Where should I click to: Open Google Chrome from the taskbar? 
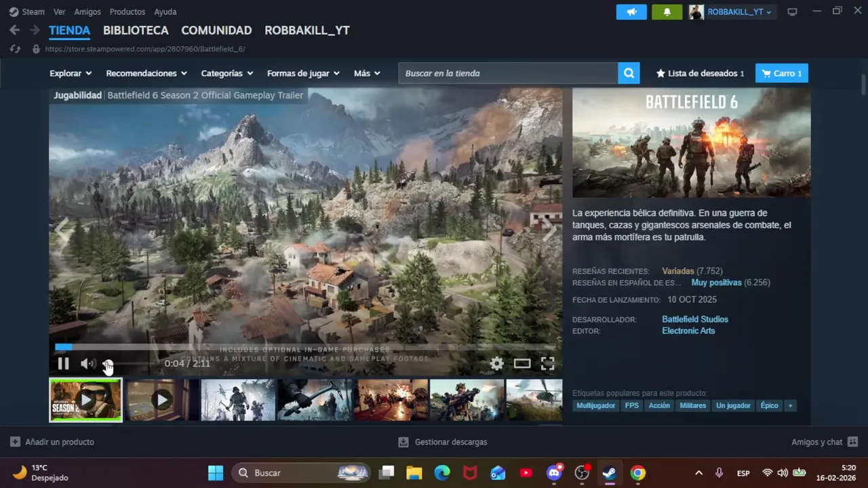(637, 472)
